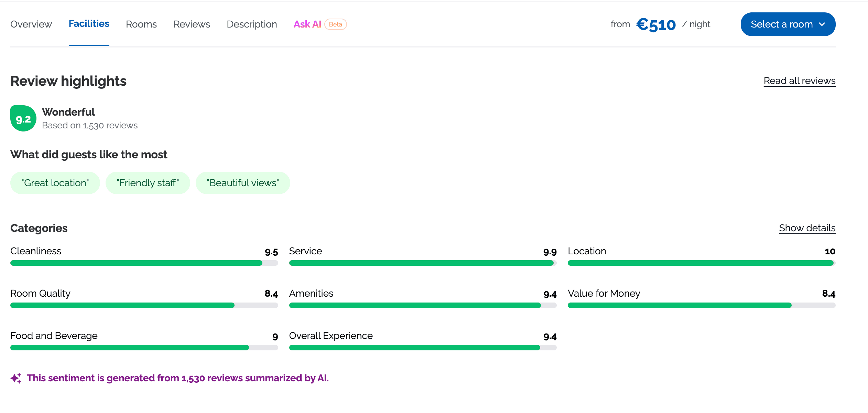Switch to the Rooms tab
The height and width of the screenshot is (413, 868).
[x=141, y=24]
